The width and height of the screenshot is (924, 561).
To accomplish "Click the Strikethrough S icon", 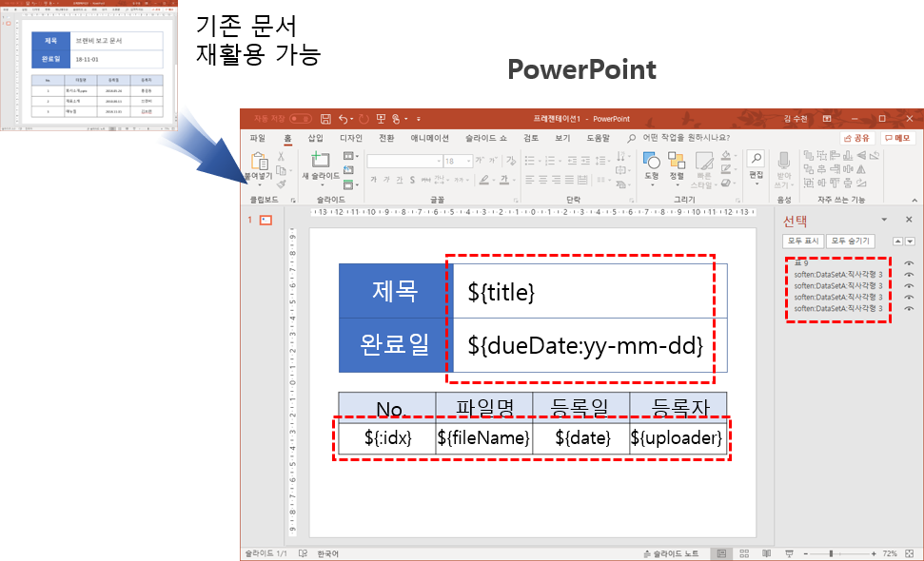I will [412, 180].
